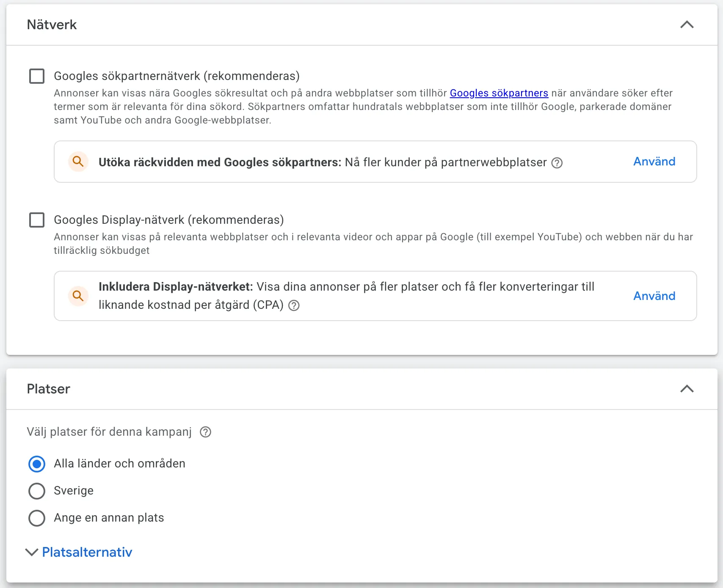The width and height of the screenshot is (723, 588).
Task: Select "Ange en annan plats" option
Action: coord(37,518)
